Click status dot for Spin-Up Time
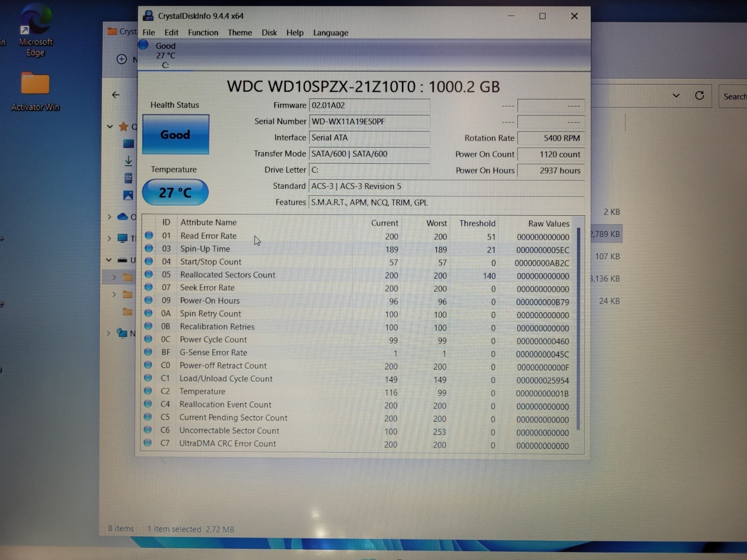This screenshot has width=747, height=560. tap(149, 248)
